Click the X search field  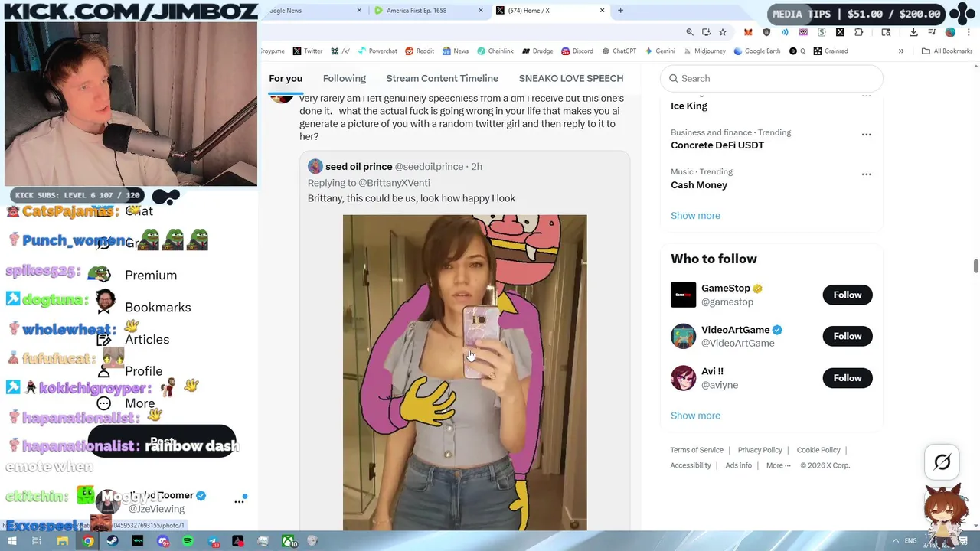click(x=772, y=78)
